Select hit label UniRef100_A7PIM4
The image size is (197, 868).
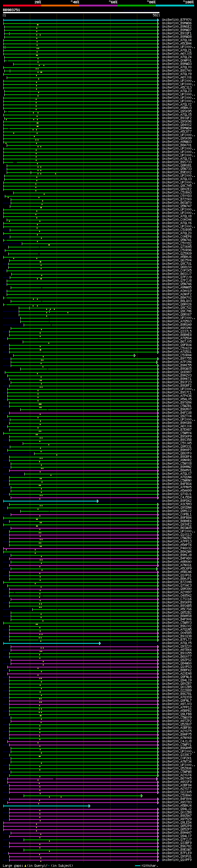(x=177, y=362)
